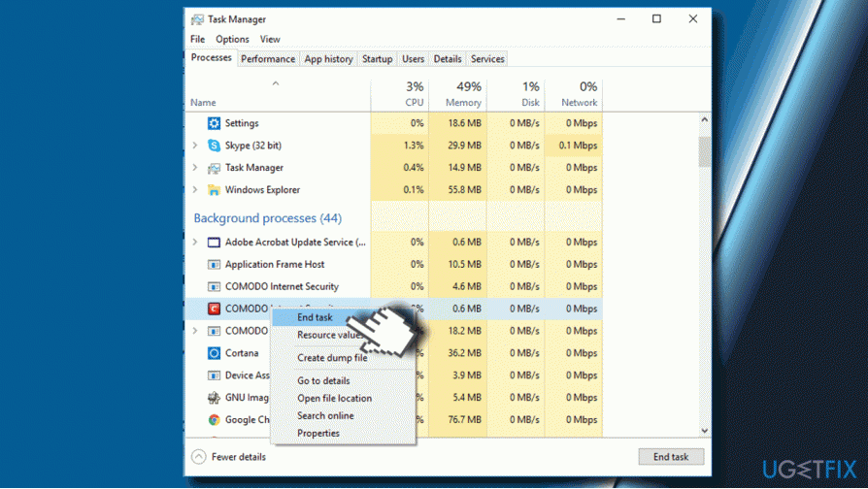Click the Windows Explorer folder icon
The height and width of the screenshot is (489, 868).
[x=214, y=190]
